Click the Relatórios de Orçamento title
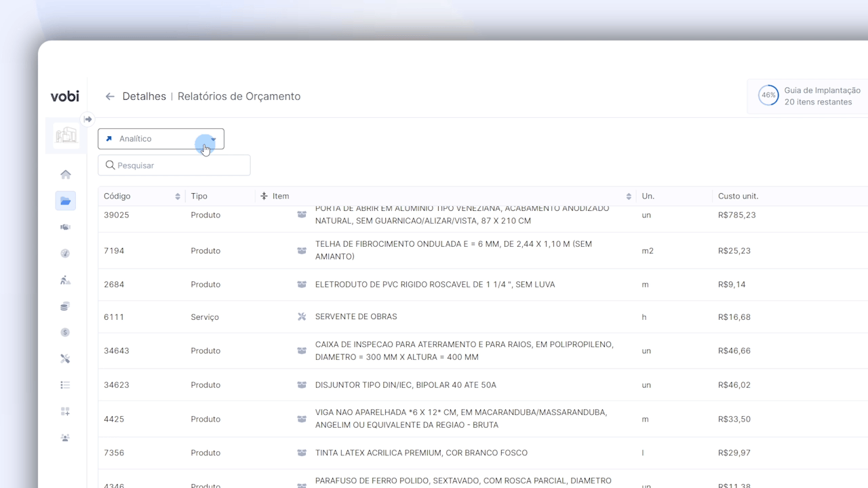868x488 pixels. 239,96
